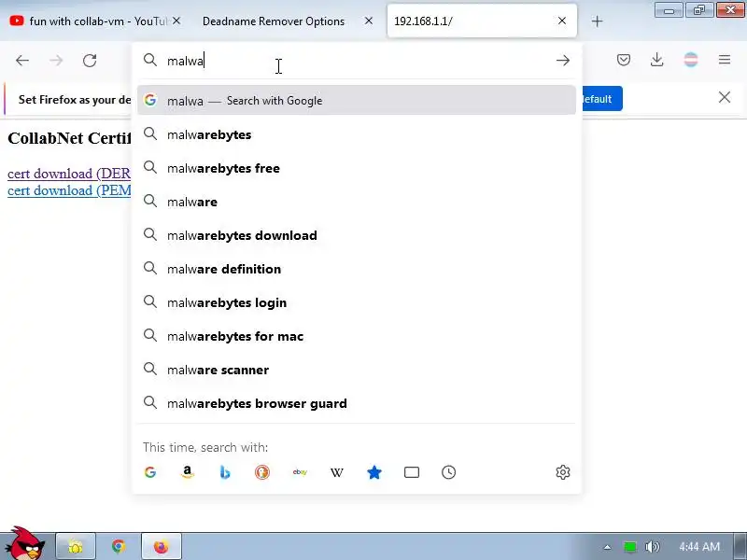Search open tabs with the tab icon

point(412,472)
